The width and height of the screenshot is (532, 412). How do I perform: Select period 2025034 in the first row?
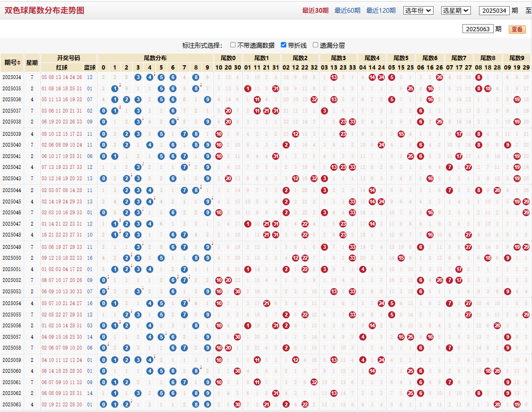click(x=12, y=77)
